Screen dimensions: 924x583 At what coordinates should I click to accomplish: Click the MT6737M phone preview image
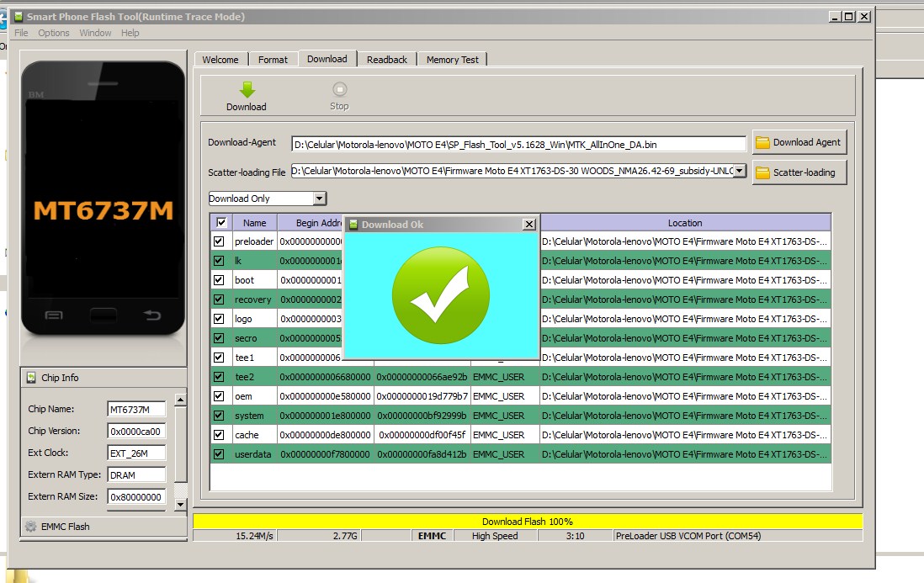pos(104,199)
